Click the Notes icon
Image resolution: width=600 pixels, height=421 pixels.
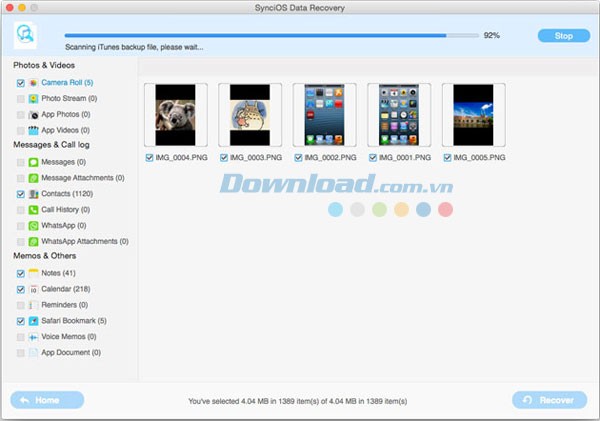pyautogui.click(x=34, y=273)
